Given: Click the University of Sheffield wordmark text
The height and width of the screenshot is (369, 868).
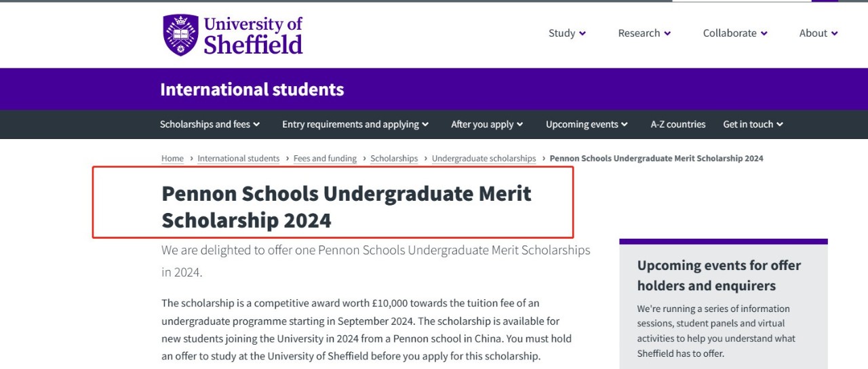Looking at the screenshot, I should point(254,35).
